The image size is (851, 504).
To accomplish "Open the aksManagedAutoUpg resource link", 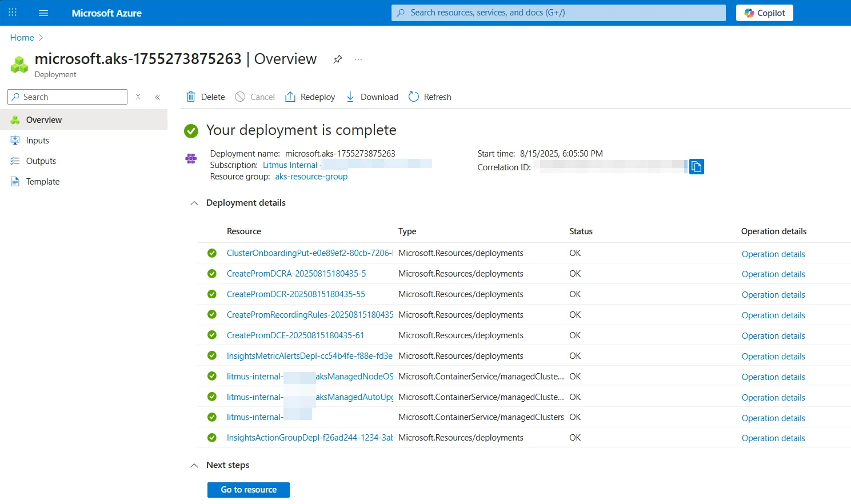I will click(310, 397).
